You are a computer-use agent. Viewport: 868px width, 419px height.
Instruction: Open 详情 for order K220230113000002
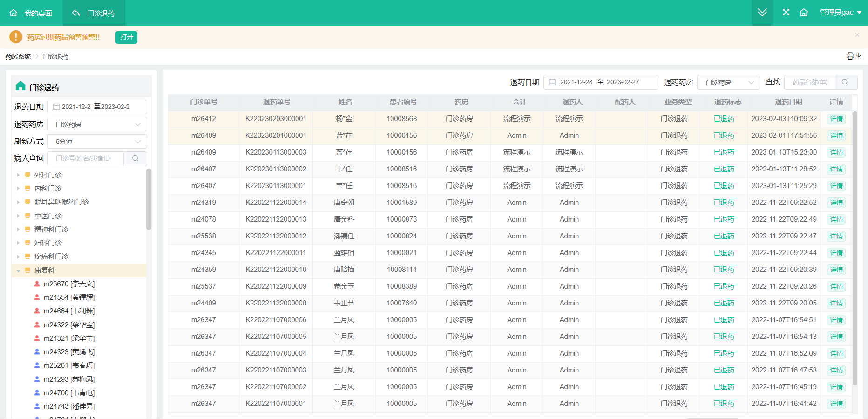tap(836, 169)
